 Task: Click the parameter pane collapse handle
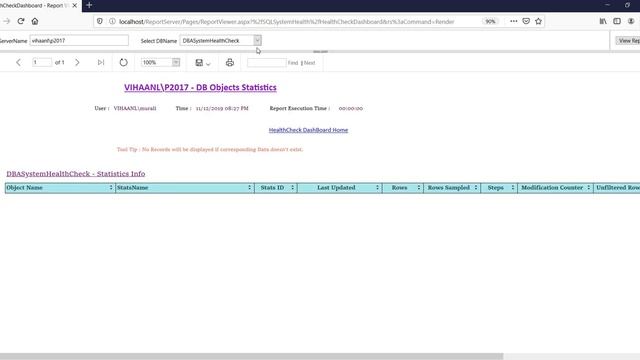pyautogui.click(x=320, y=52)
